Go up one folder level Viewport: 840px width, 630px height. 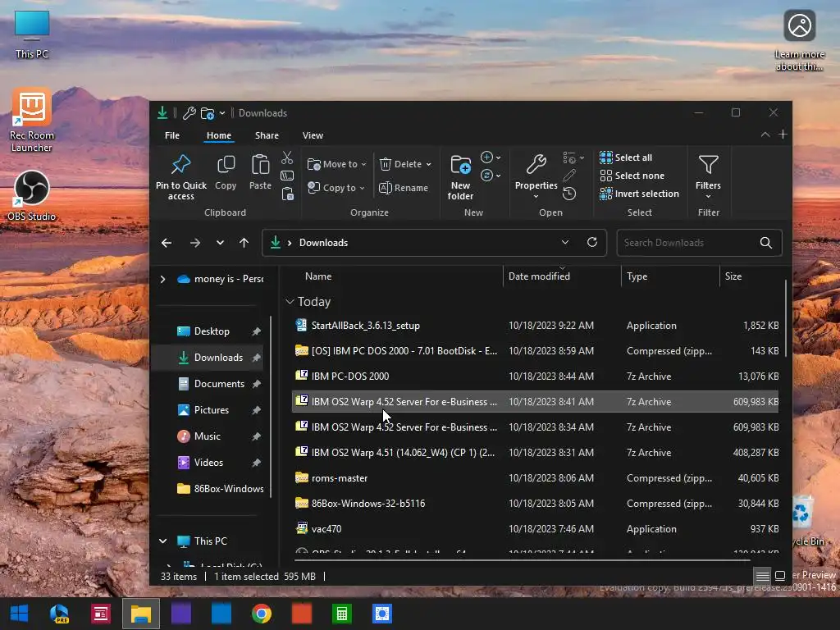tap(244, 243)
